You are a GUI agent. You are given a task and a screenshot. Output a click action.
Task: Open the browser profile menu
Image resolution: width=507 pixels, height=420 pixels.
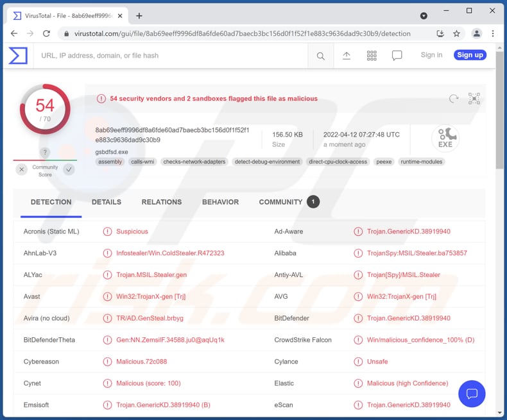pos(476,33)
